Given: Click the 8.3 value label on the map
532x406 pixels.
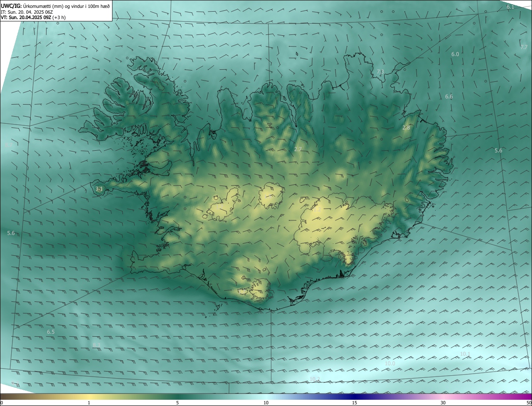Looking at the screenshot, I should (x=96, y=345).
